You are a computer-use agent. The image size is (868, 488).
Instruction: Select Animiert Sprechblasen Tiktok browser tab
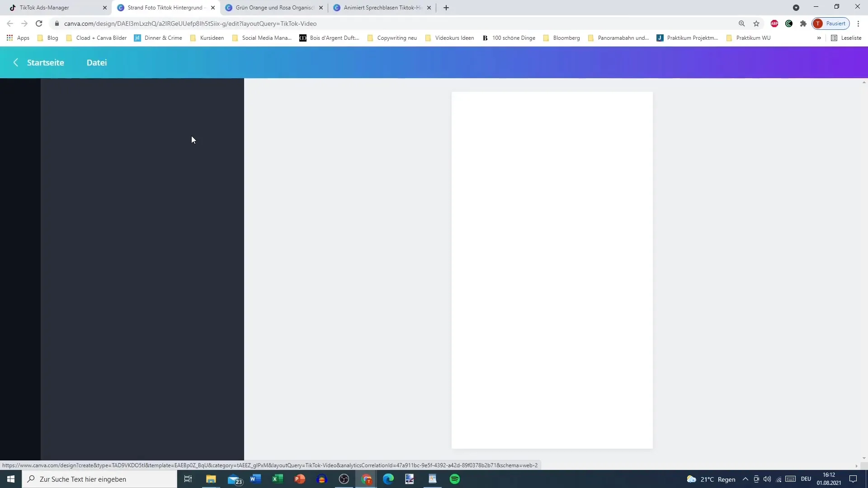tap(383, 7)
